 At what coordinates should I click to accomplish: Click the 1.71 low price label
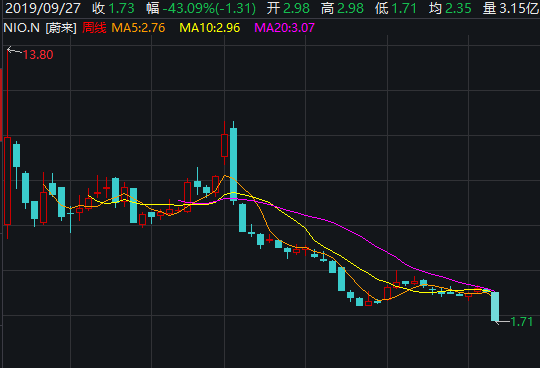coord(521,322)
